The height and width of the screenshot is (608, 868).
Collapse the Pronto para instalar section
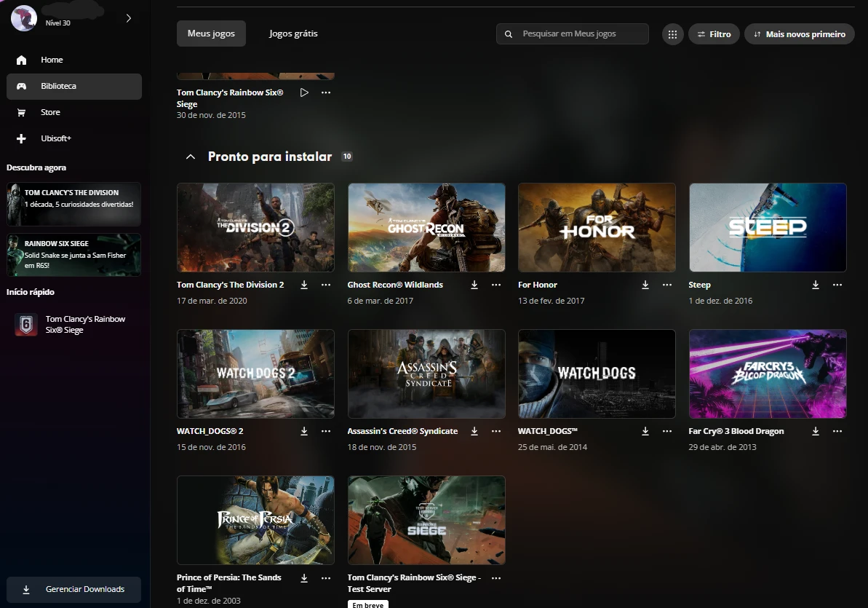(x=191, y=157)
